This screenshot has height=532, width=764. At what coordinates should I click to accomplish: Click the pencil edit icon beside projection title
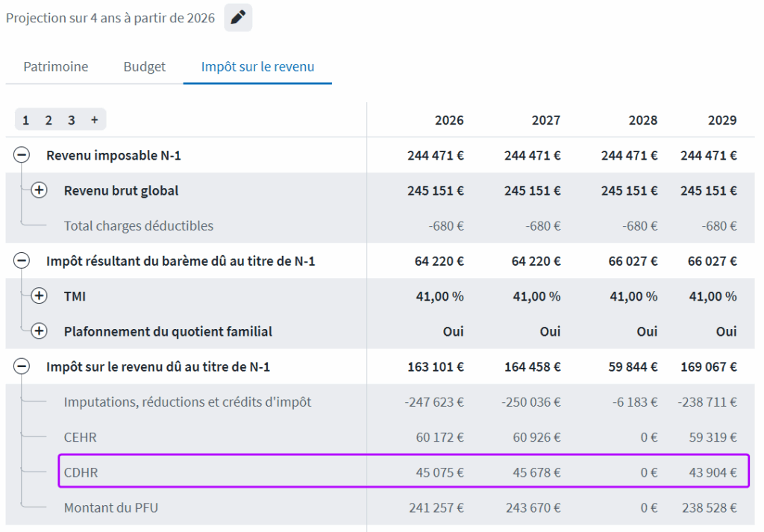click(238, 18)
